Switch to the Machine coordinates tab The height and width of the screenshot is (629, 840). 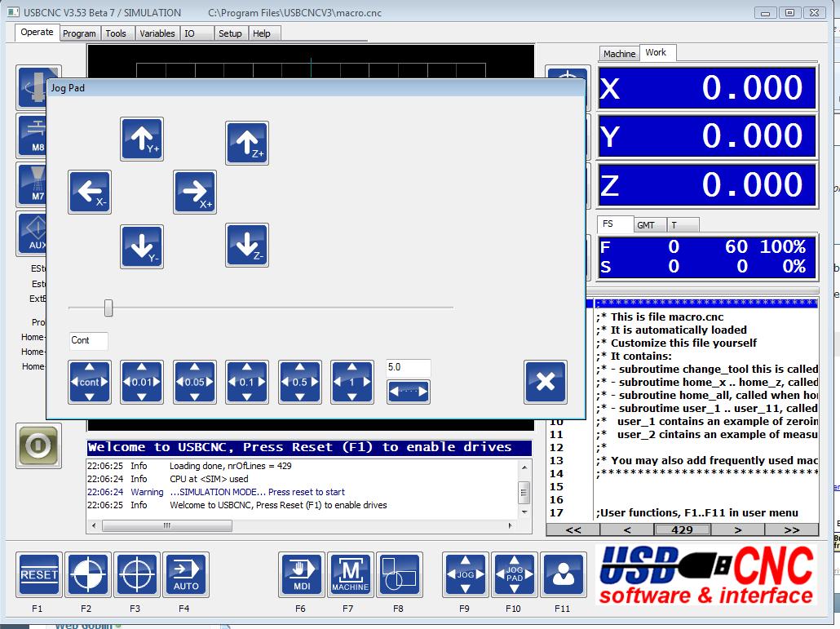pos(619,54)
